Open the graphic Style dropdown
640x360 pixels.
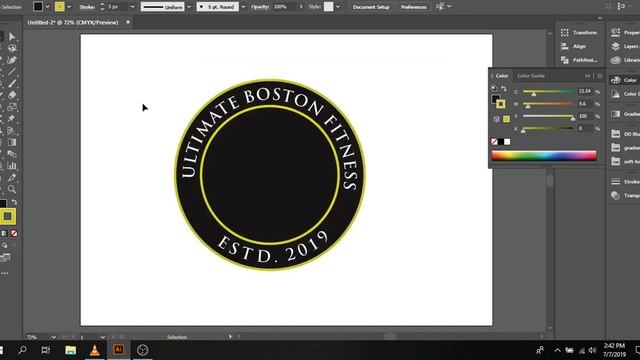tap(338, 7)
